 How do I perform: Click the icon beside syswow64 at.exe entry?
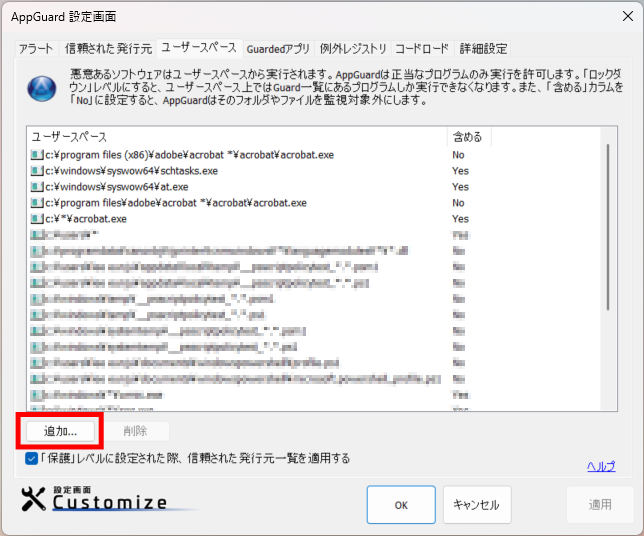[37, 187]
